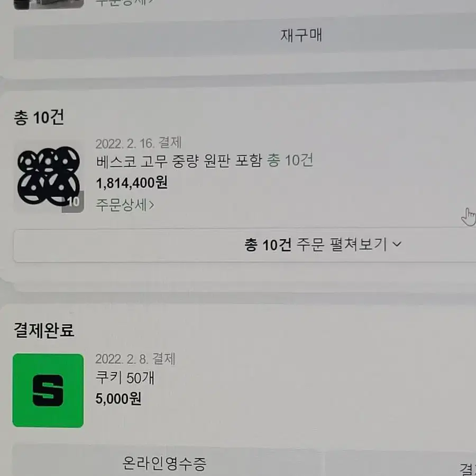Open 주문상세 link under 1,814,400원
Image resolution: width=476 pixels, height=476 pixels.
125,205
